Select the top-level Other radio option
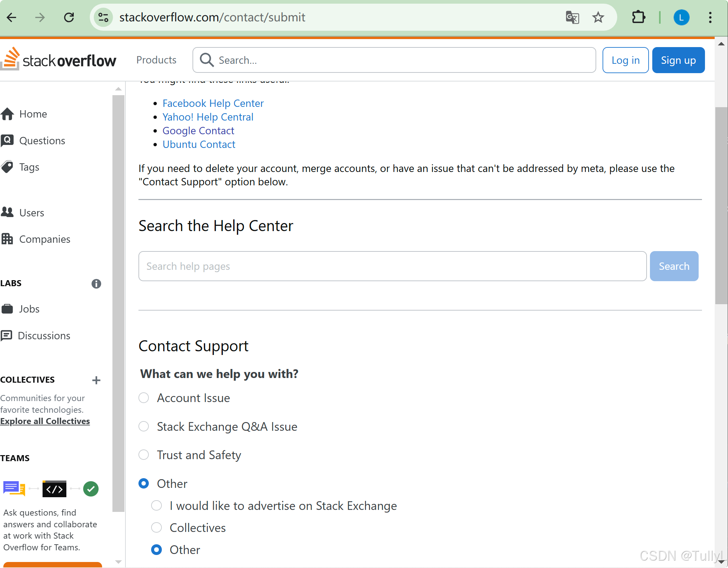The image size is (728, 568). tap(143, 483)
